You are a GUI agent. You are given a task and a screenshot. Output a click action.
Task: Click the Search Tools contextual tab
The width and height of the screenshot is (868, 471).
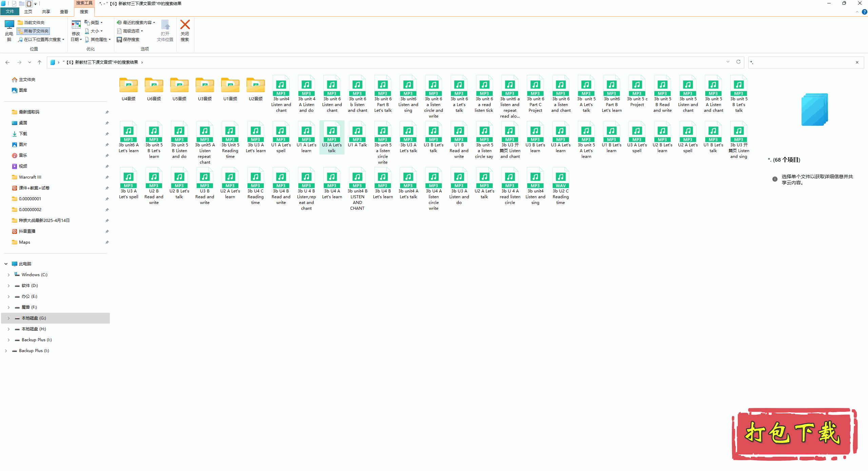click(x=84, y=3)
